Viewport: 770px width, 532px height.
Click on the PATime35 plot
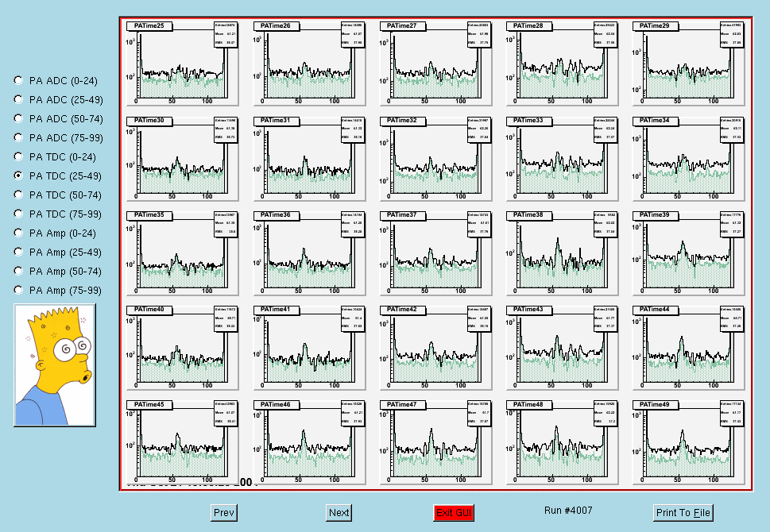[x=182, y=253]
